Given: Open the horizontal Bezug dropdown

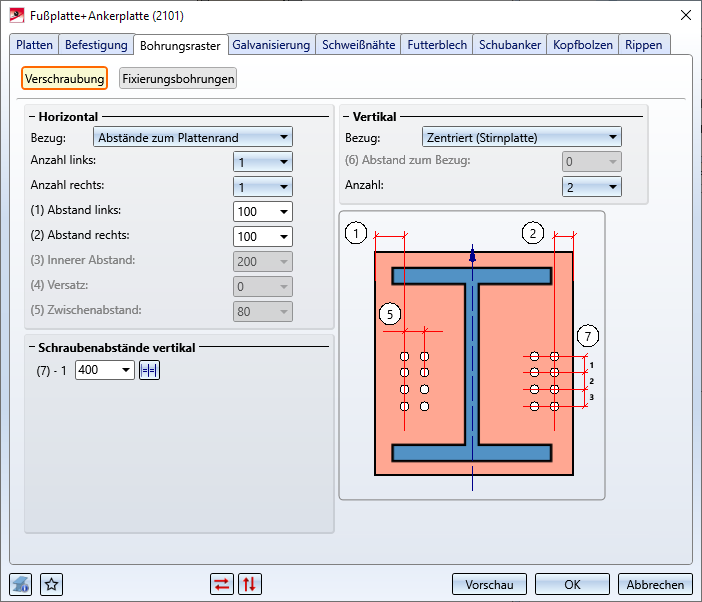Looking at the screenshot, I should (x=192, y=137).
